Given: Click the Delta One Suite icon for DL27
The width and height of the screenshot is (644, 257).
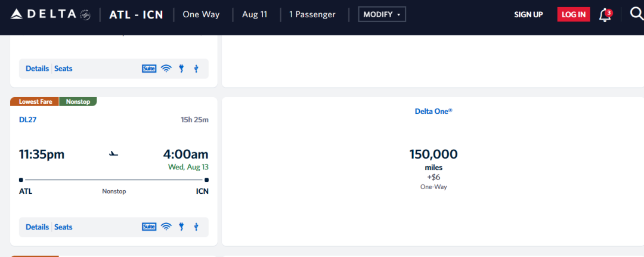Looking at the screenshot, I should click(149, 227).
